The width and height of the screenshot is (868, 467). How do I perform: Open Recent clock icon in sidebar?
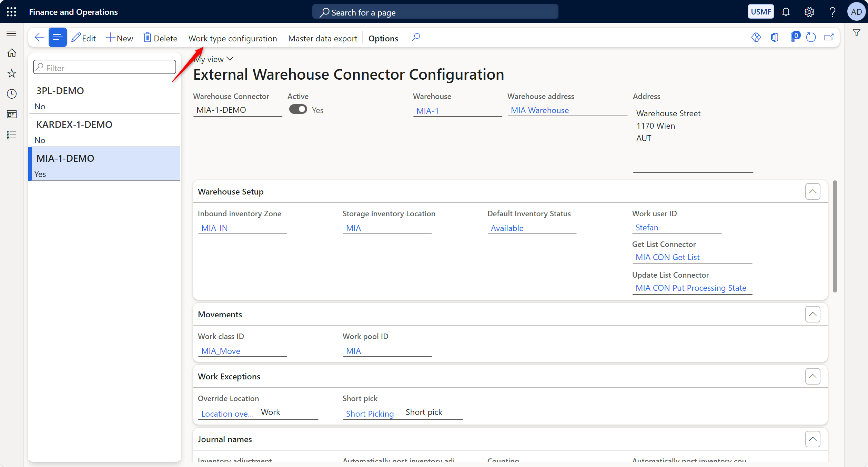(12, 94)
